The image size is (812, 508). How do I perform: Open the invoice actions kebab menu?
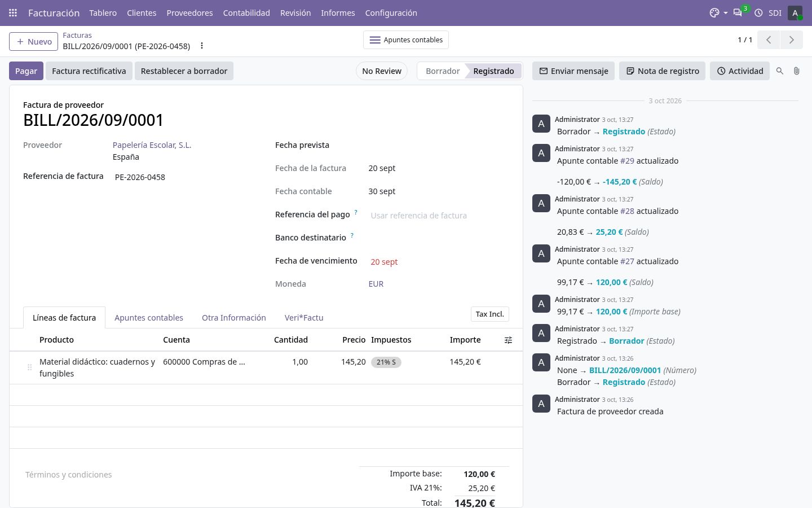point(201,46)
